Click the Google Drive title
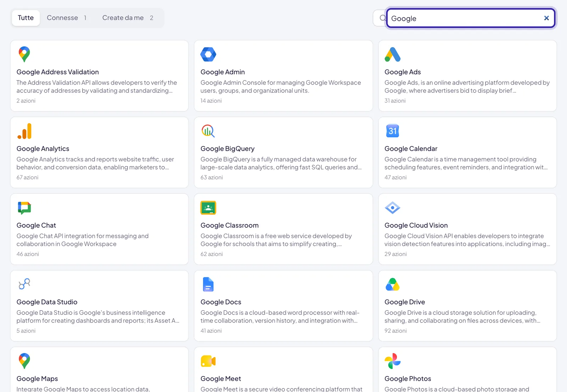Screen dimensions: 567x392 pos(405,302)
